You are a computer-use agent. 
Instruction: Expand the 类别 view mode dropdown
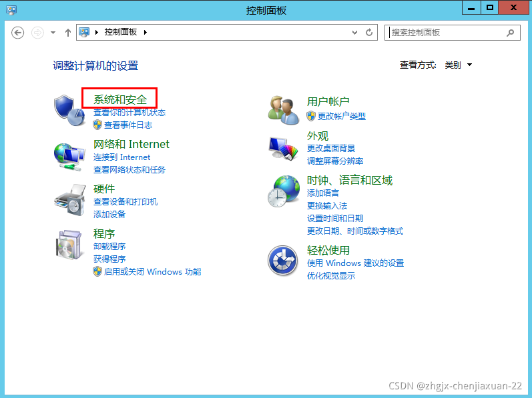pos(470,65)
